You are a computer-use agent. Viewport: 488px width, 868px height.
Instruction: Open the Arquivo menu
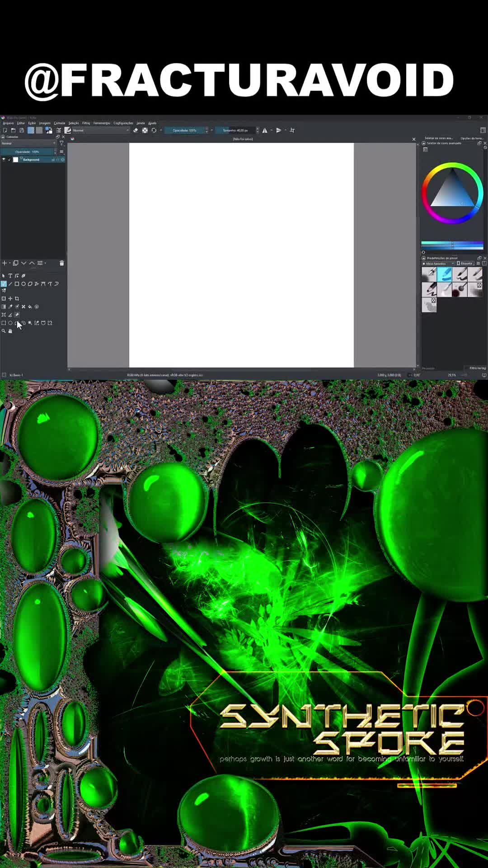[x=8, y=123]
